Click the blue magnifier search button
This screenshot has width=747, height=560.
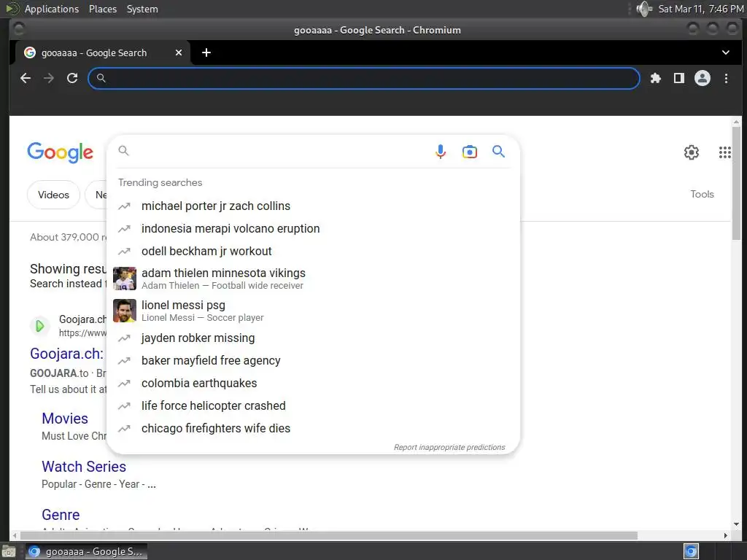498,152
